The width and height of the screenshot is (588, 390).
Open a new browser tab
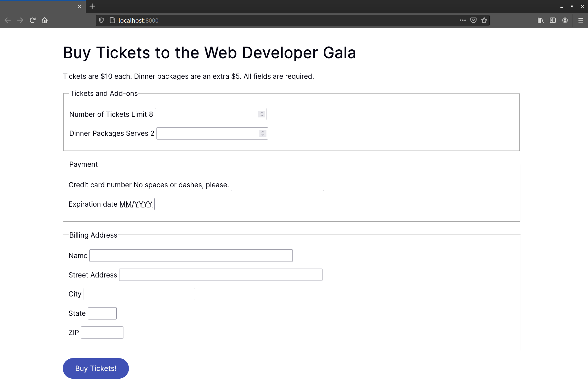(x=92, y=6)
